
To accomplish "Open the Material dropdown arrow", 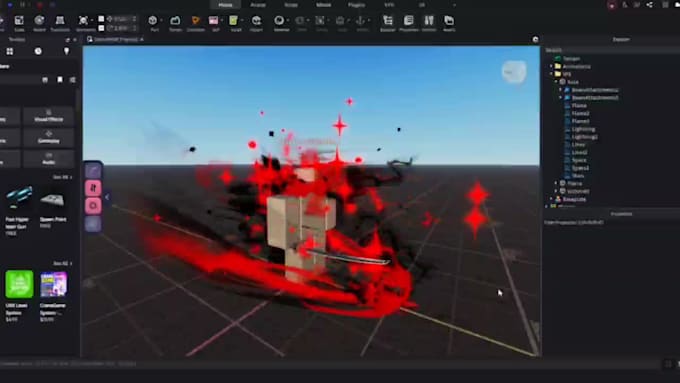I will coord(288,20).
